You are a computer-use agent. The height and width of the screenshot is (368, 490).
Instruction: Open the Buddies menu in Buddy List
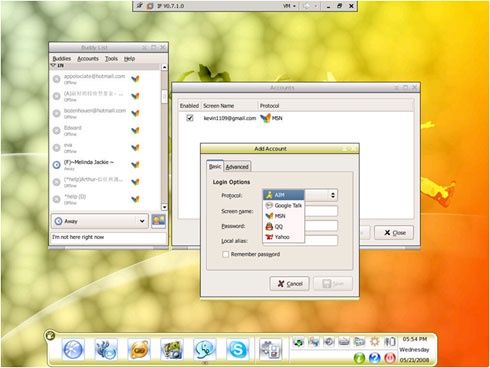click(62, 59)
